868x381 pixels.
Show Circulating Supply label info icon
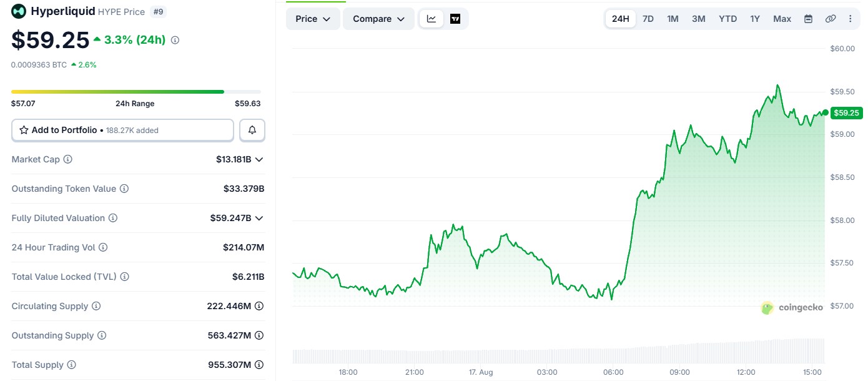click(x=96, y=306)
